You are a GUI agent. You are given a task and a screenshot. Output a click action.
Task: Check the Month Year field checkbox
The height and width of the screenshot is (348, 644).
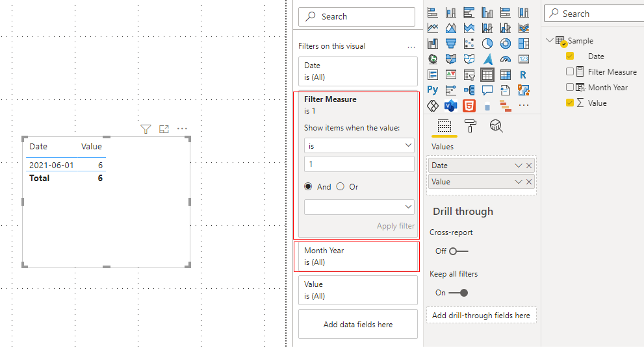(x=570, y=87)
